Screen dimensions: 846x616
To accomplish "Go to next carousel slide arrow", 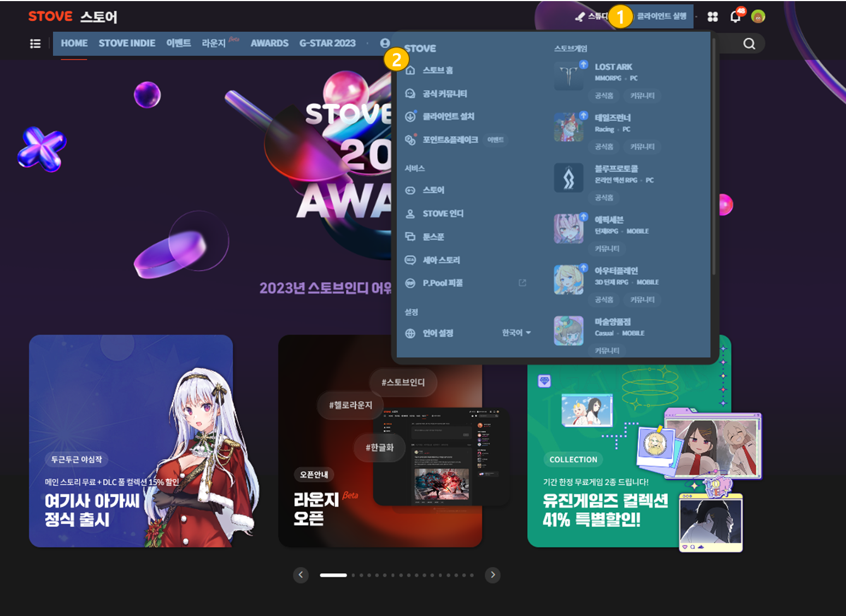I will [492, 575].
